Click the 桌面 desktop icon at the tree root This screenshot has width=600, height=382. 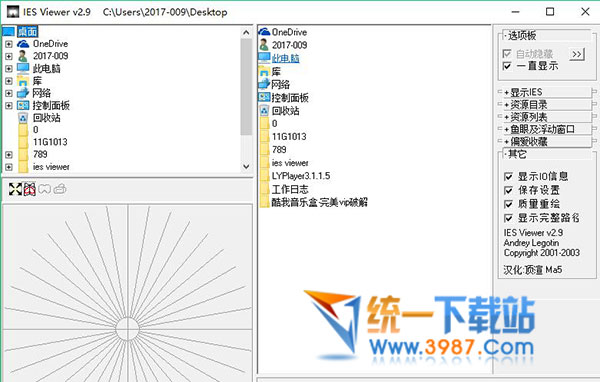point(8,31)
